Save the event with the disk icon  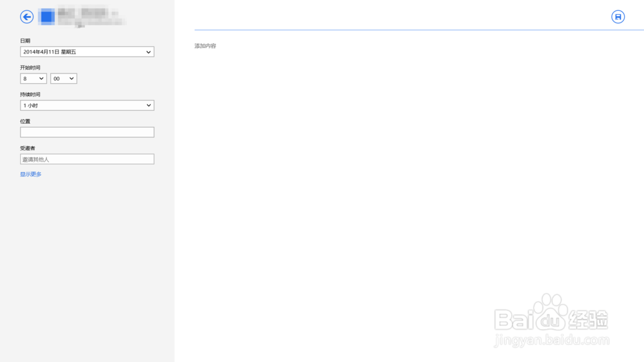[618, 17]
